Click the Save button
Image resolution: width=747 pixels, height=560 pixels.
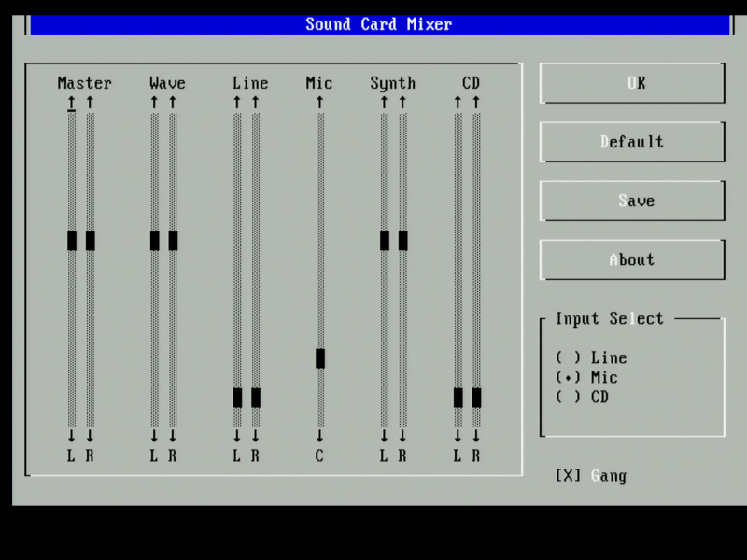(x=632, y=201)
